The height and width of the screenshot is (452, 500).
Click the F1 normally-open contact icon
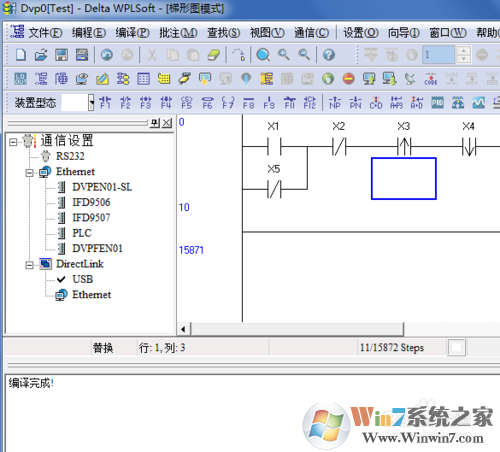point(105,103)
